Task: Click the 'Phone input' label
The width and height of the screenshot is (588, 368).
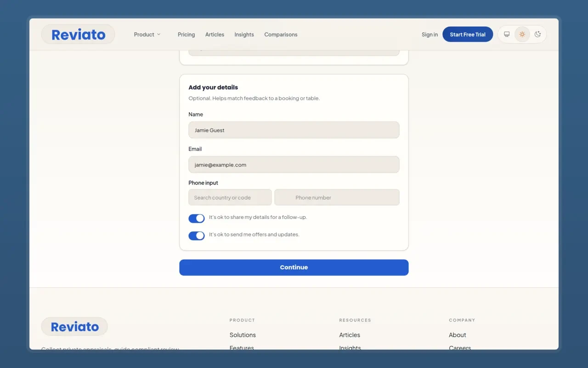Action: 203,183
